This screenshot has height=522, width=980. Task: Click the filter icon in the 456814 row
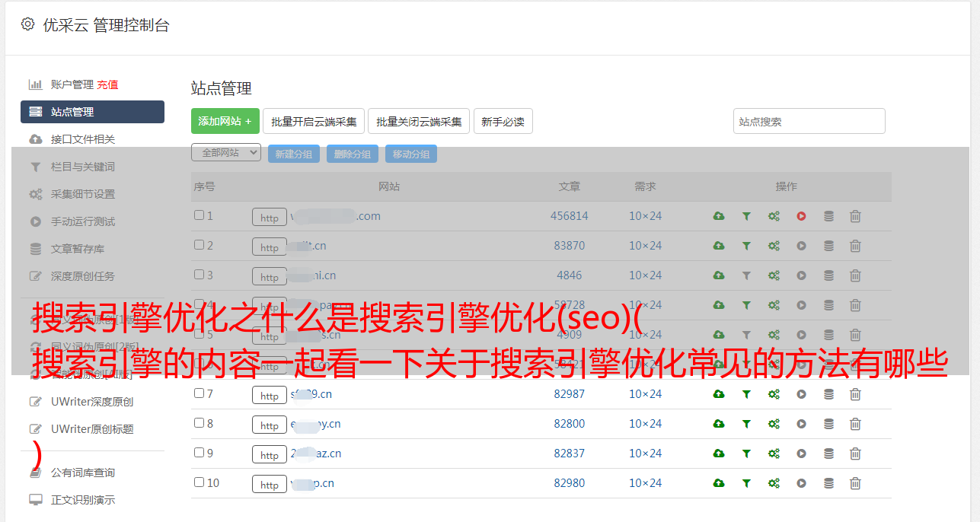746,216
